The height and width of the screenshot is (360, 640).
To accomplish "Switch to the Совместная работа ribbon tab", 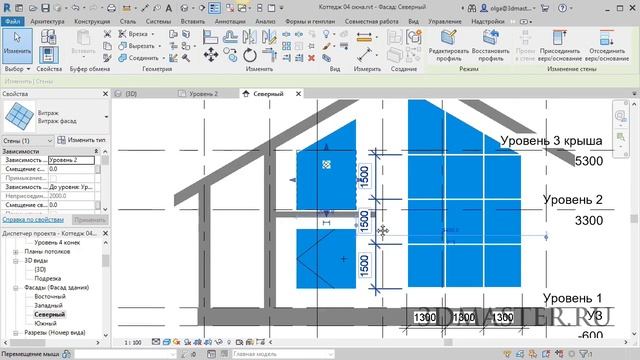I will [x=371, y=21].
